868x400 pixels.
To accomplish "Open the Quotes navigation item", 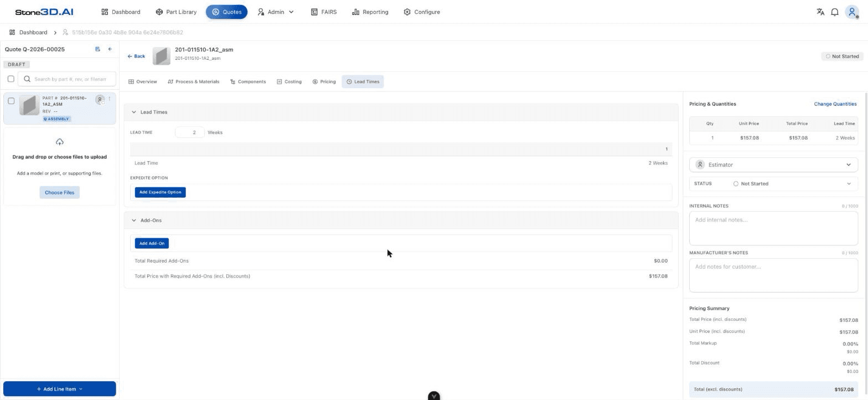I will click(226, 12).
